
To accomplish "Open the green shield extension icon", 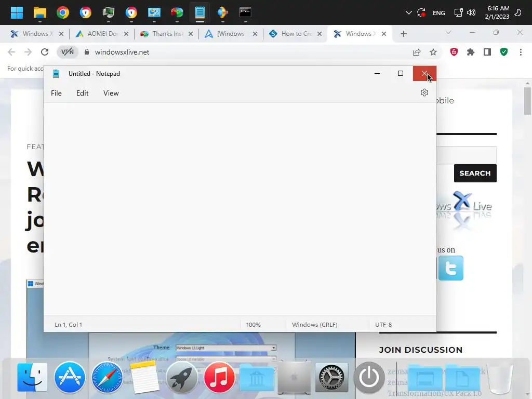I will pyautogui.click(x=504, y=52).
